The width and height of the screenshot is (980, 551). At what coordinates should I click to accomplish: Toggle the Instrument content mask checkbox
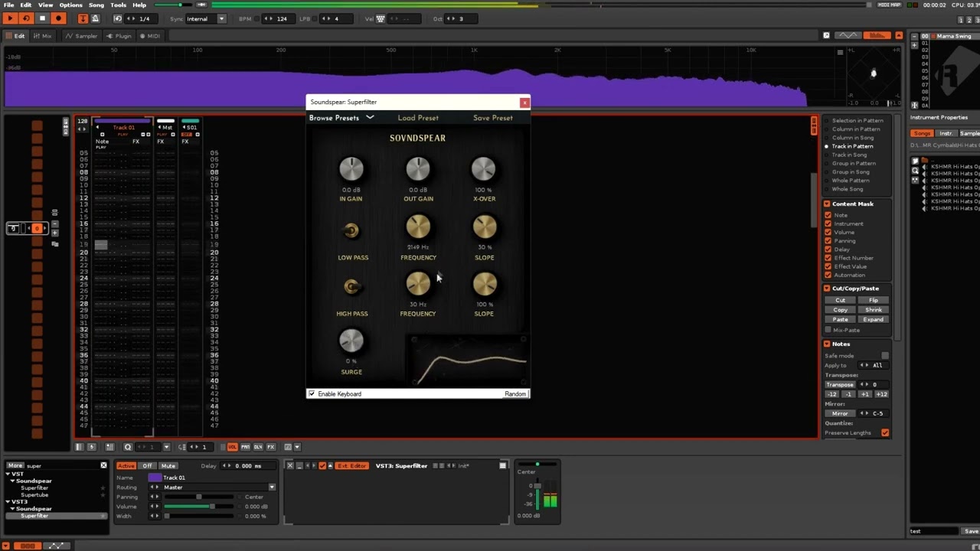[x=828, y=223]
